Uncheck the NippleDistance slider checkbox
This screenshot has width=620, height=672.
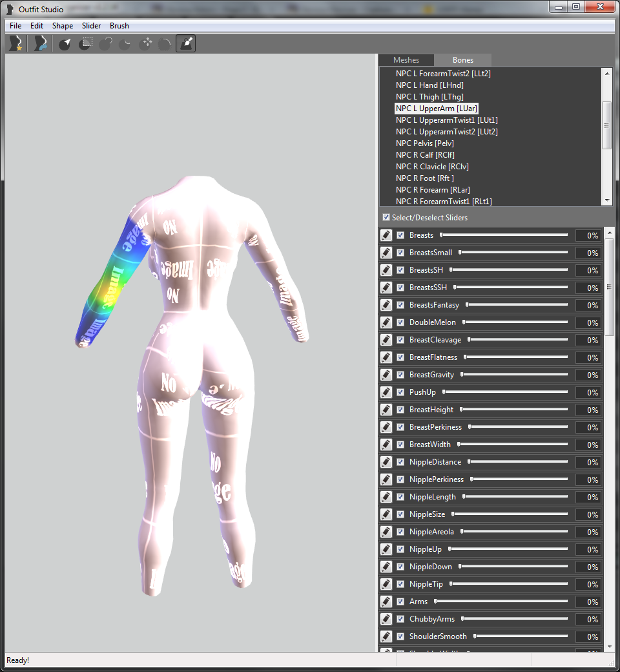[400, 462]
